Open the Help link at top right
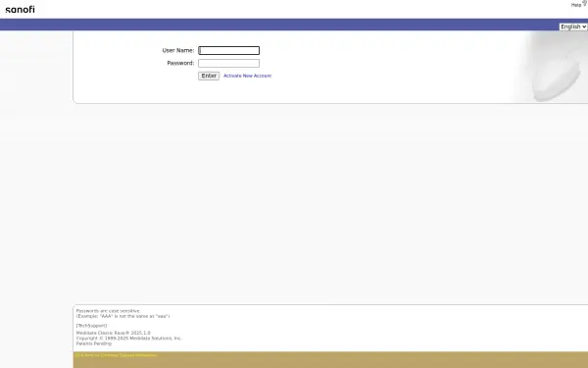This screenshot has height=368, width=588. pyautogui.click(x=576, y=5)
